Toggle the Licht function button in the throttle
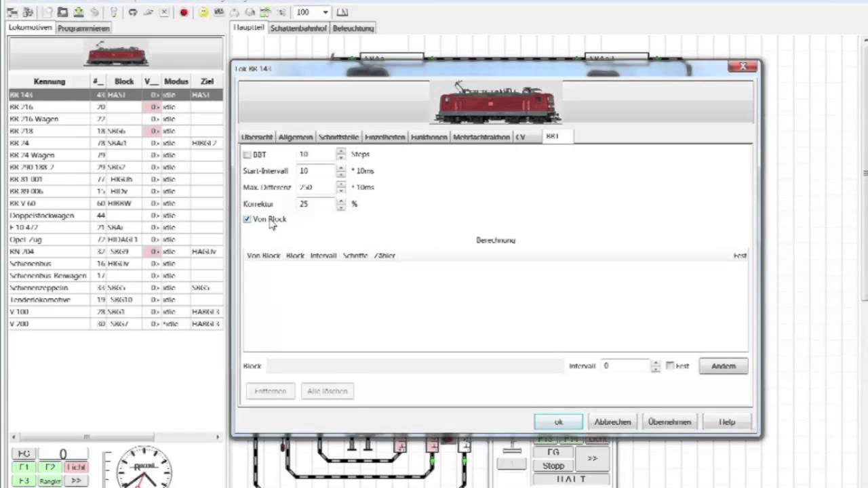The height and width of the screenshot is (488, 868). pyautogui.click(x=76, y=467)
